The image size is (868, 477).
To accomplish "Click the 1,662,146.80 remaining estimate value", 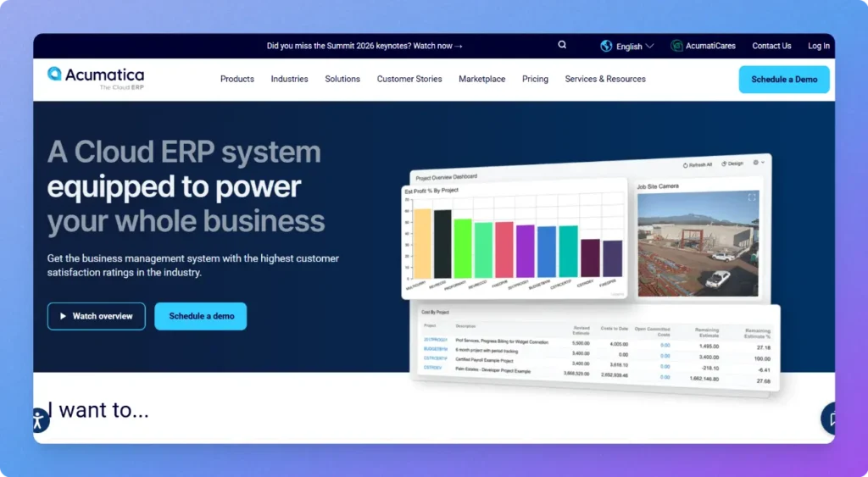I will 704,379.
